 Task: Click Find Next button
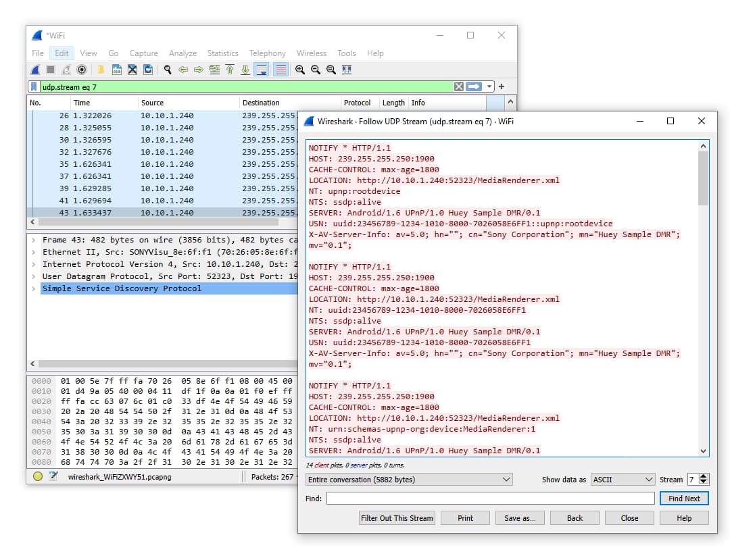(x=684, y=499)
